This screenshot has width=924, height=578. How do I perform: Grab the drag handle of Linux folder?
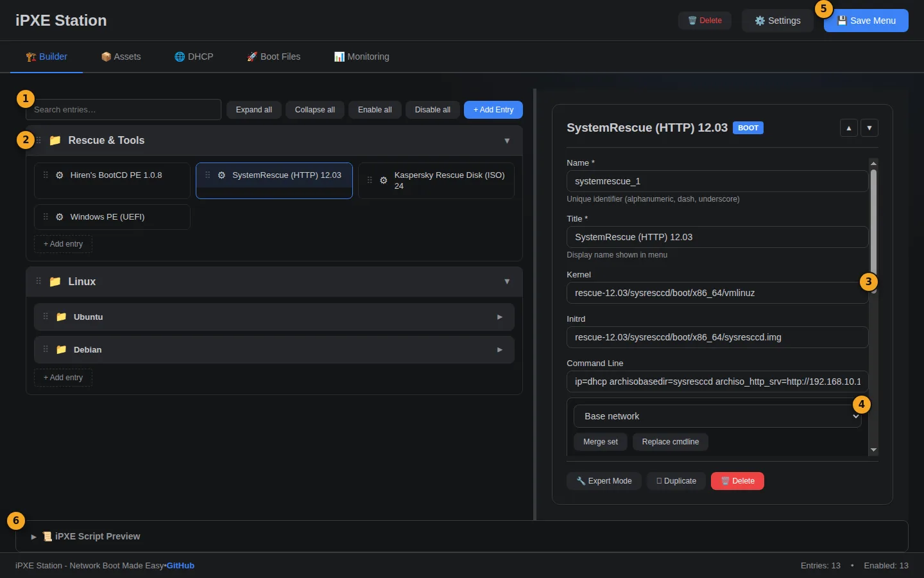38,281
